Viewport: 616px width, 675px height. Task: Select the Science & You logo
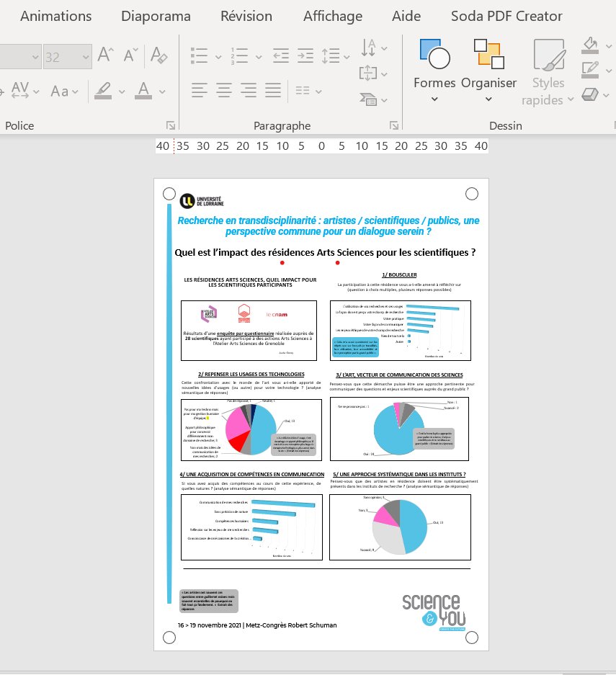click(434, 612)
